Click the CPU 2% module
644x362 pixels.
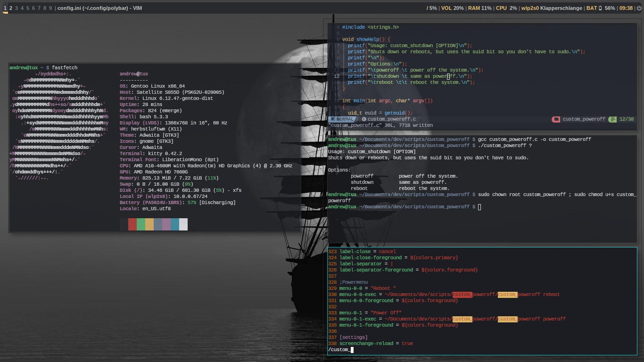[x=506, y=8]
